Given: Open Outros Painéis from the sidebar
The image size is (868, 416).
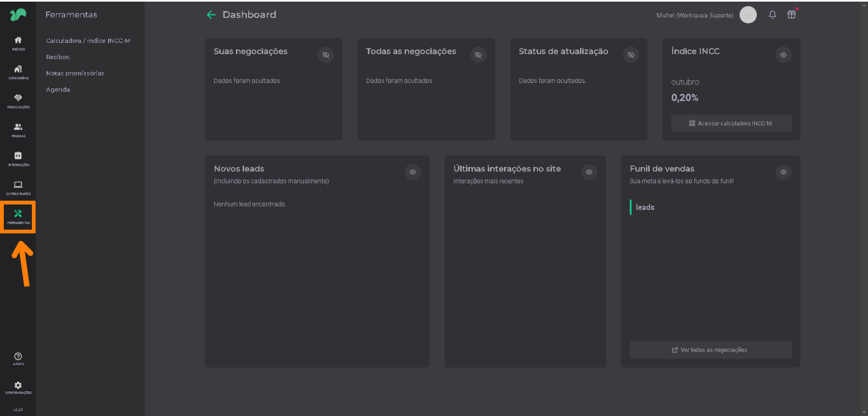Looking at the screenshot, I should [18, 188].
